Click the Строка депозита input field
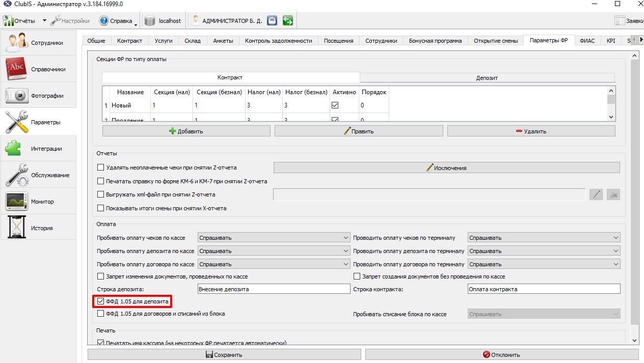Viewport: 644px width, 363px height. coord(274,289)
